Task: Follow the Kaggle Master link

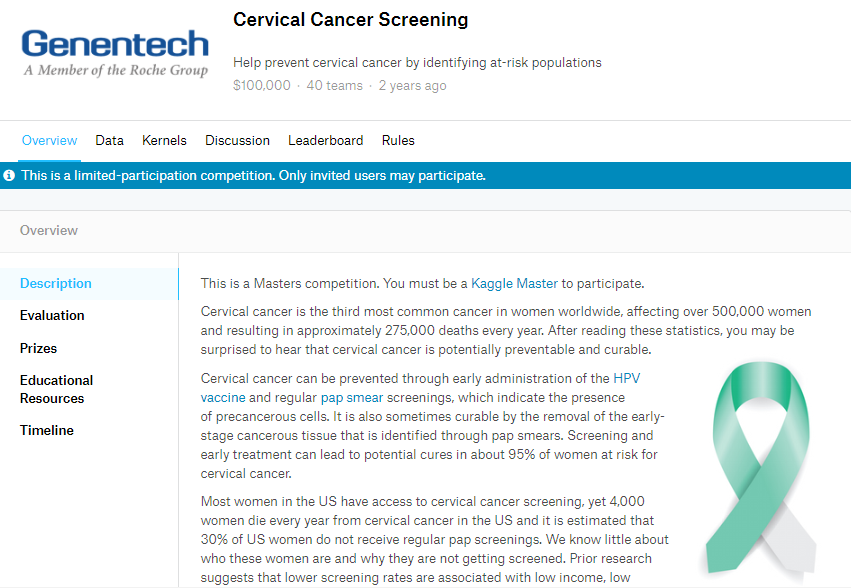Action: tap(514, 283)
